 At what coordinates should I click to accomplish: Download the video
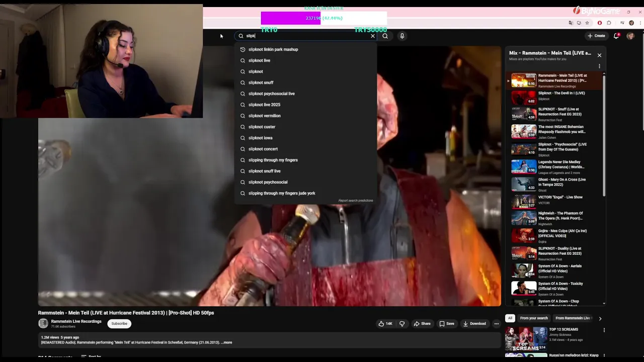474,324
